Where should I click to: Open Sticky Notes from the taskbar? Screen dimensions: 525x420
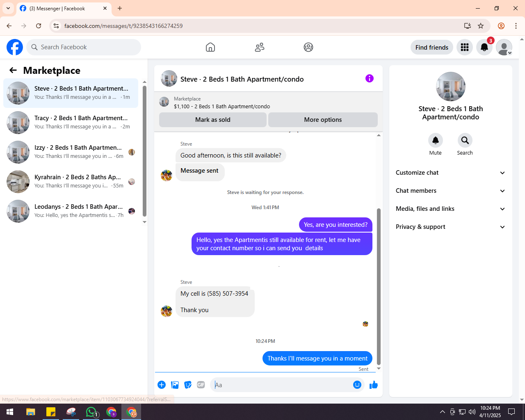(51, 412)
